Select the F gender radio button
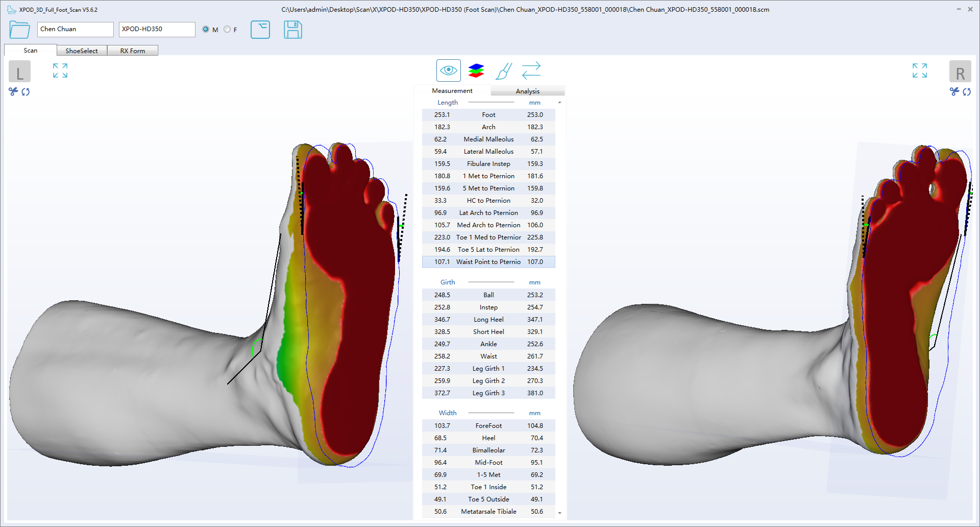The height and width of the screenshot is (527, 980). tap(227, 30)
